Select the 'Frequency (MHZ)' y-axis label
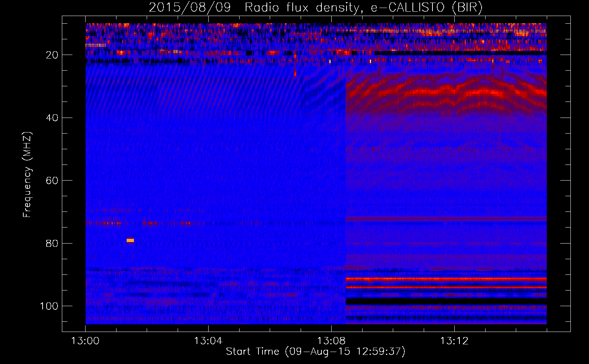 tap(27, 174)
